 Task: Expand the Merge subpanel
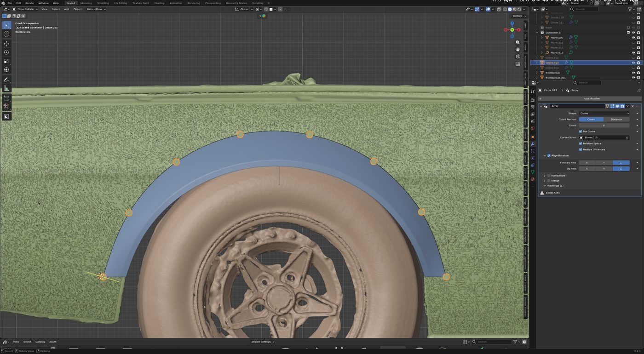[x=545, y=181]
